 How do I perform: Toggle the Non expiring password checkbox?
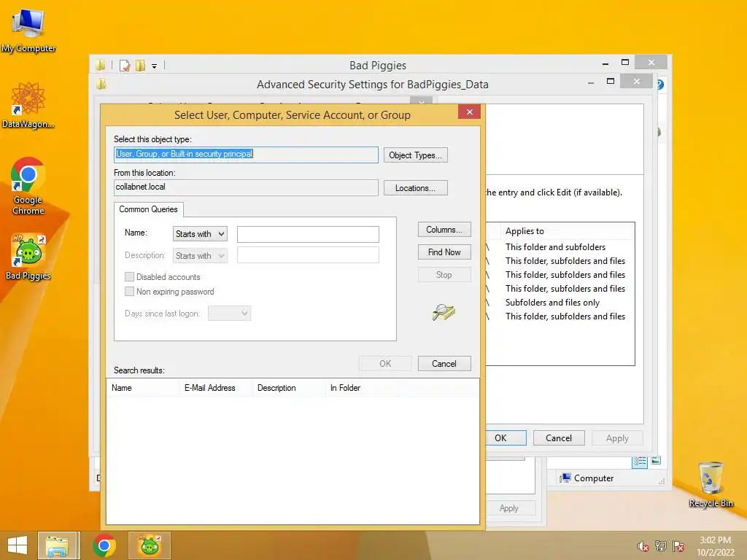(x=129, y=292)
